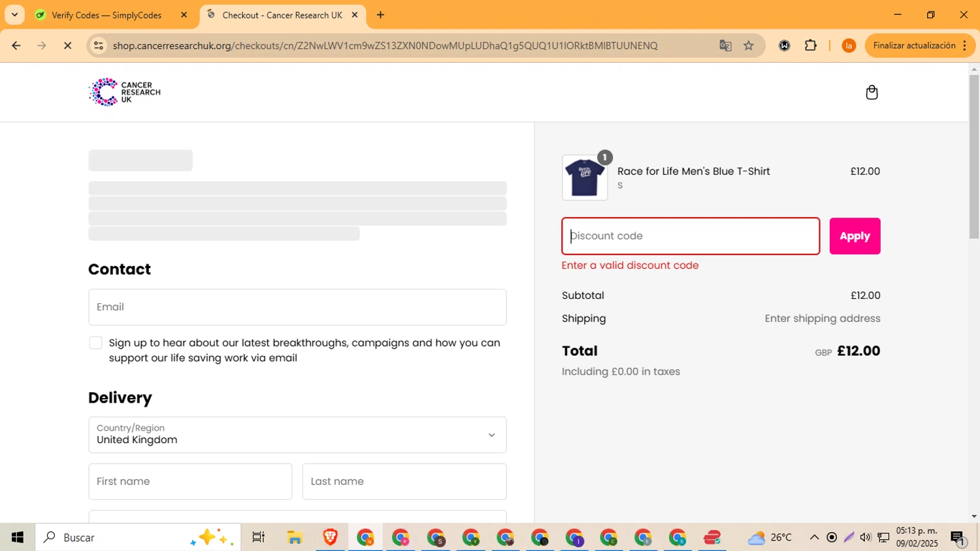980x551 pixels.
Task: Bookmark this page with star icon
Action: pos(749,46)
